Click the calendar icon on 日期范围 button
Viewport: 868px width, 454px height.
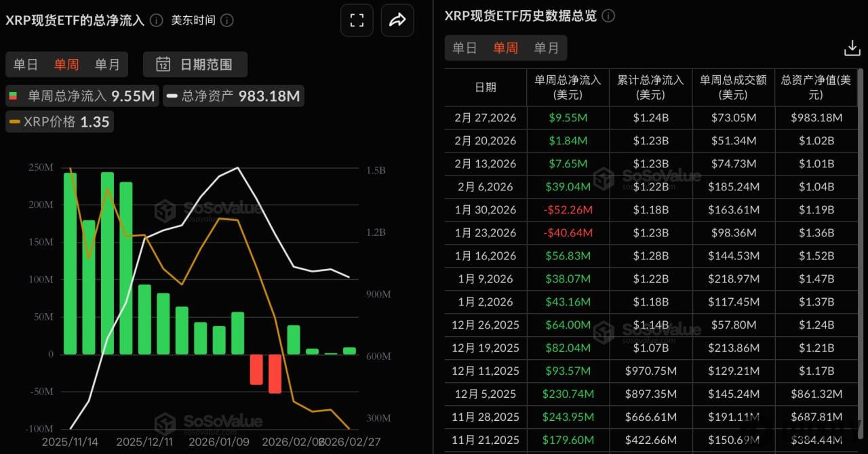(x=163, y=64)
